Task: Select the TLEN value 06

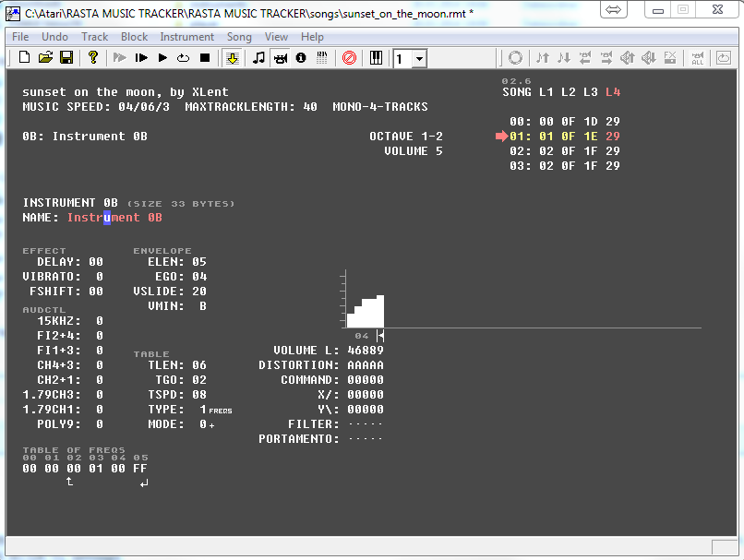Action: (199, 365)
